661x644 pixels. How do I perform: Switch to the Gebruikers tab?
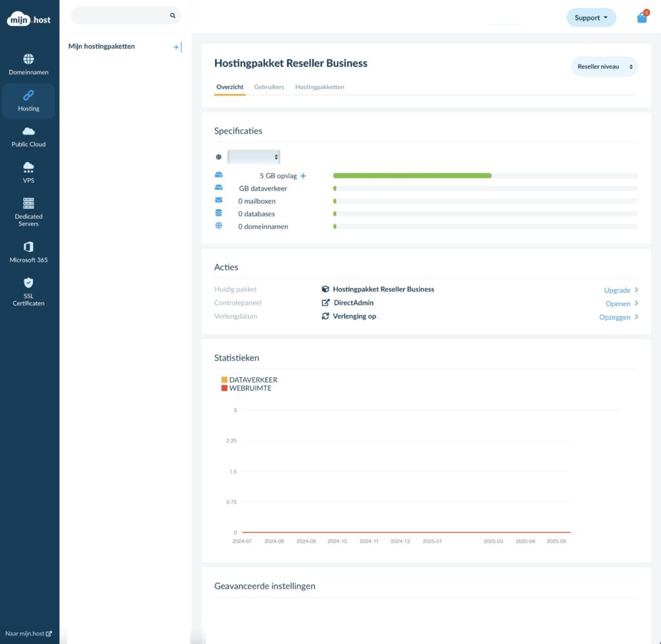point(269,87)
